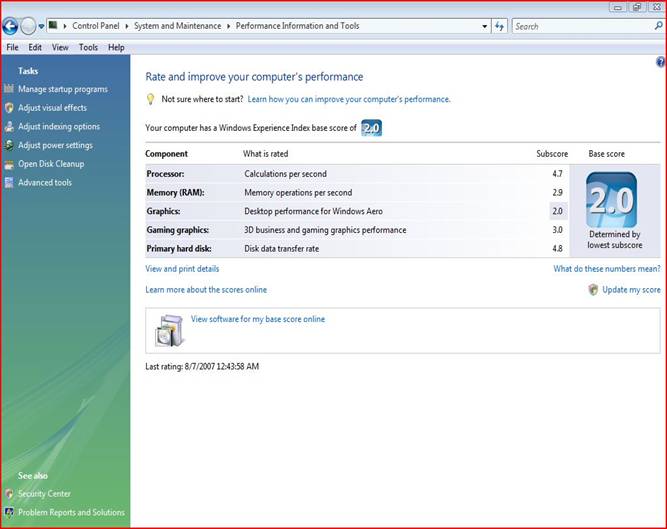Viewport: 667px width, 529px height.
Task: Open the File menu
Action: point(12,47)
